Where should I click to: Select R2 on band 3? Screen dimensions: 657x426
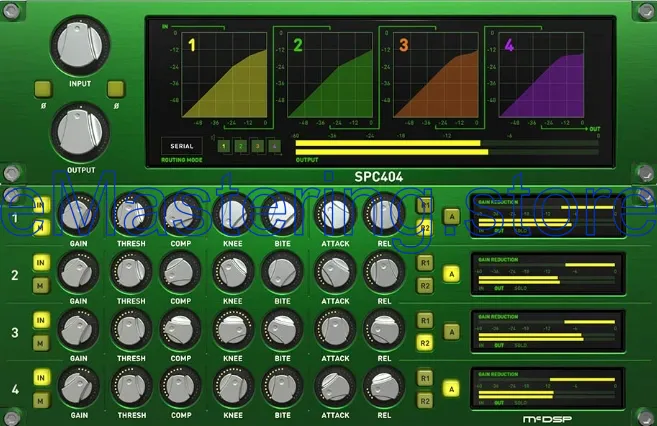click(x=425, y=343)
